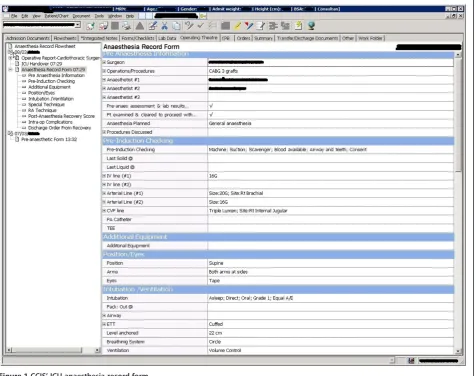Expand the Anaesthetist #1 row marker
The width and height of the screenshot is (476, 376).
104,80
